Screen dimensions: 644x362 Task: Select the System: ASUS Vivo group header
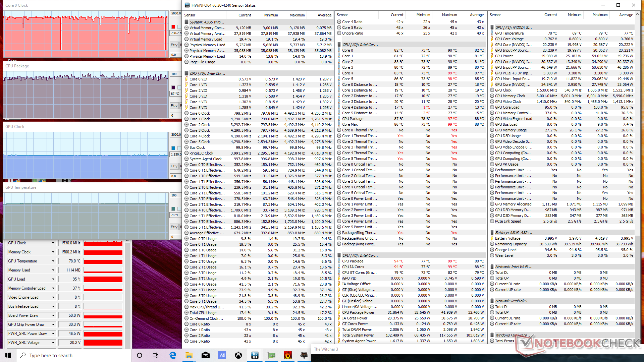(259, 22)
